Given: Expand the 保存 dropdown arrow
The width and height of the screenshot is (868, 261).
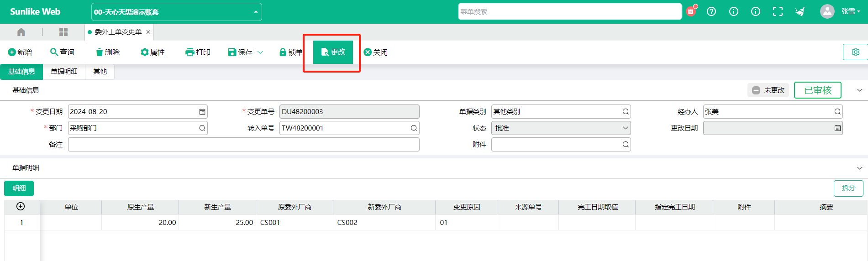Looking at the screenshot, I should click(x=260, y=52).
